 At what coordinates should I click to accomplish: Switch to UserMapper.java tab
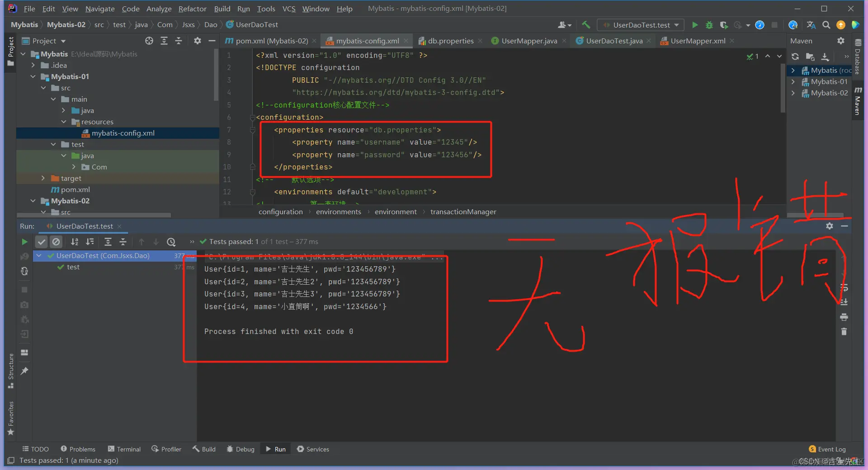pos(529,41)
